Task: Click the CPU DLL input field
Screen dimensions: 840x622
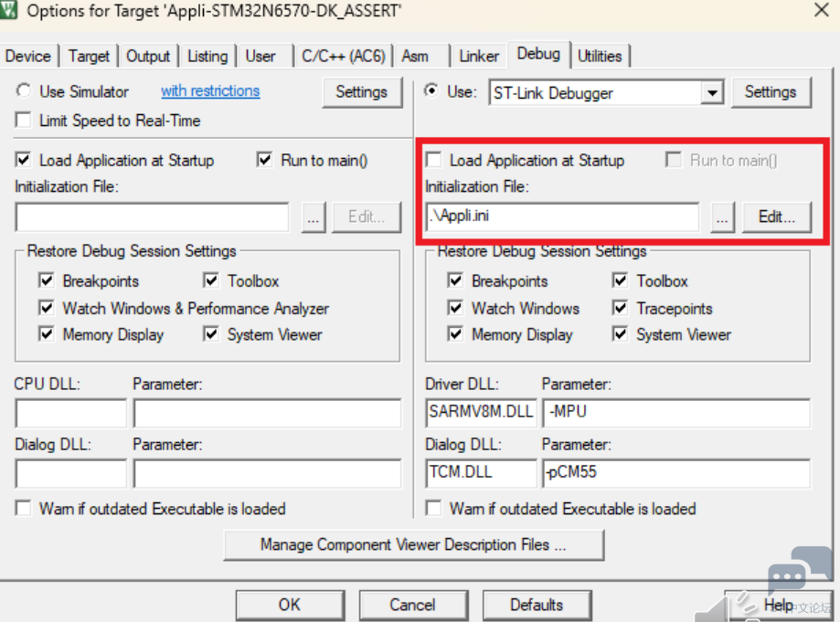Action: (x=71, y=413)
